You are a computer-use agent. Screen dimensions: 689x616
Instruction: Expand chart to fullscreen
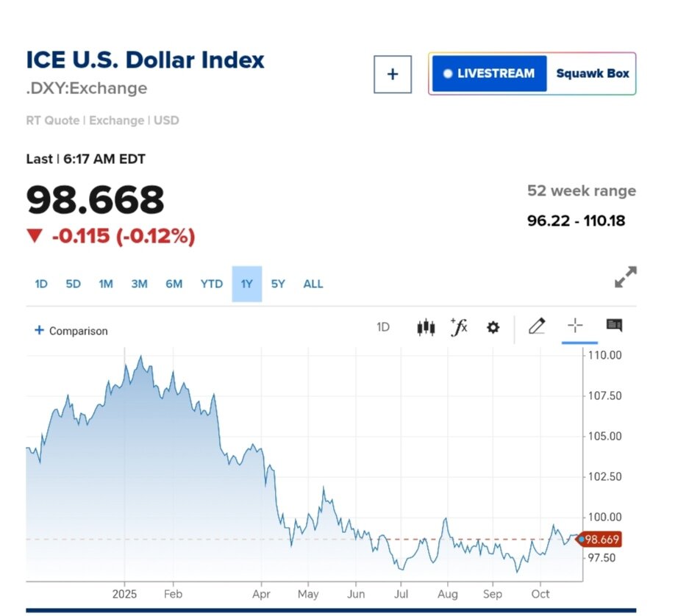(625, 277)
